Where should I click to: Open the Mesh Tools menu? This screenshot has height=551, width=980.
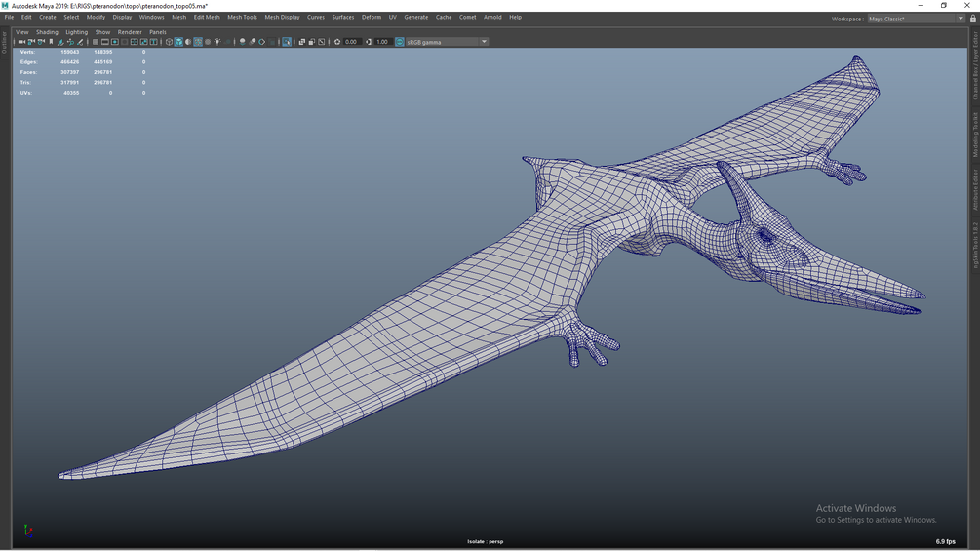242,17
